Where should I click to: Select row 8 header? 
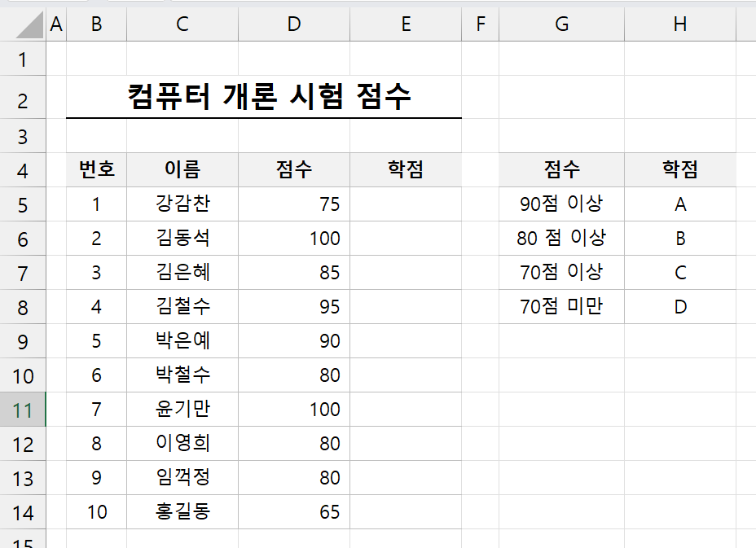[23, 307]
